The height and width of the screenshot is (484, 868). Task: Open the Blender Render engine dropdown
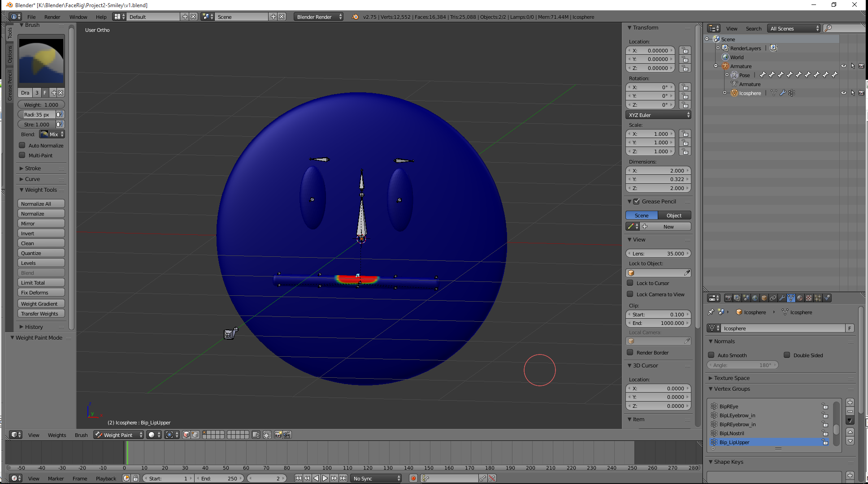[318, 17]
